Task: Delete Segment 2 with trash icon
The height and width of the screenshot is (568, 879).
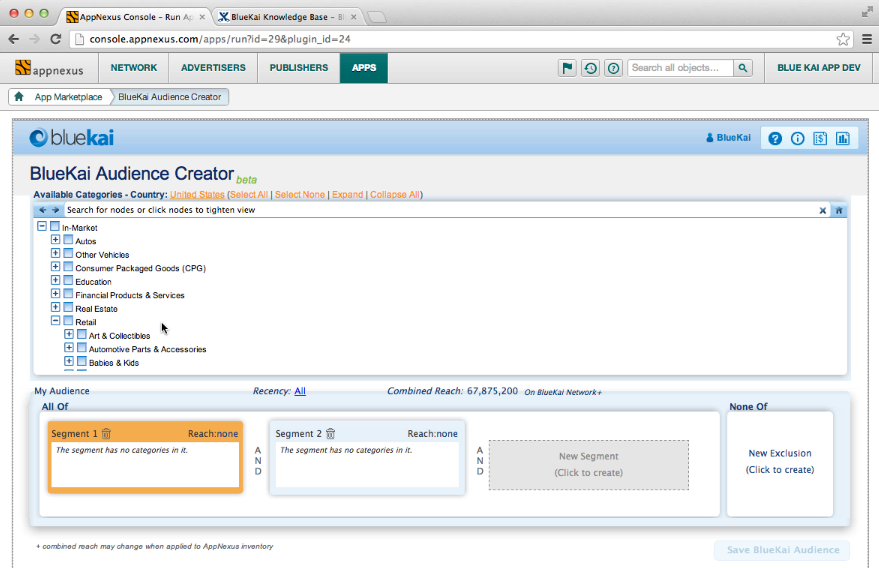Action: pos(331,433)
